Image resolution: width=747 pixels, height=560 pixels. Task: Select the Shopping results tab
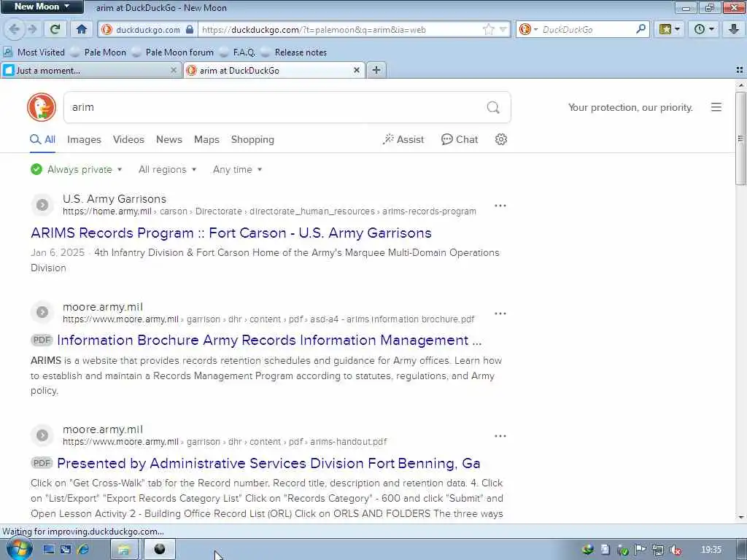252,139
